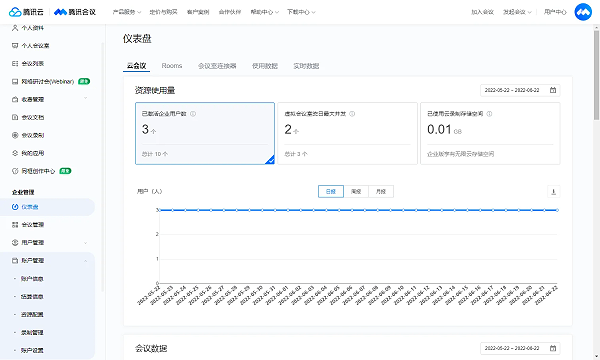Select the 虚拟会议室单日最大并发 card

point(347,134)
